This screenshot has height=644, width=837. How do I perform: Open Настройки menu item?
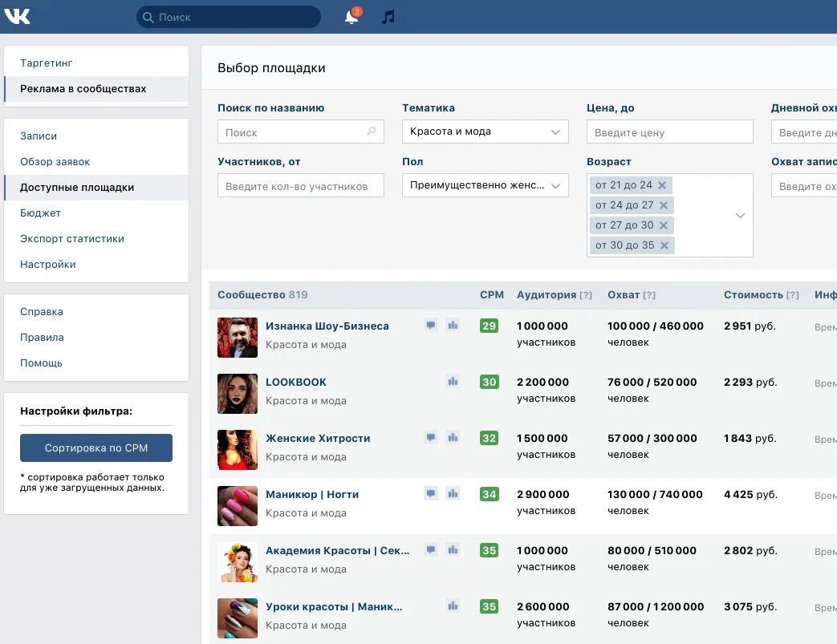(x=96, y=264)
